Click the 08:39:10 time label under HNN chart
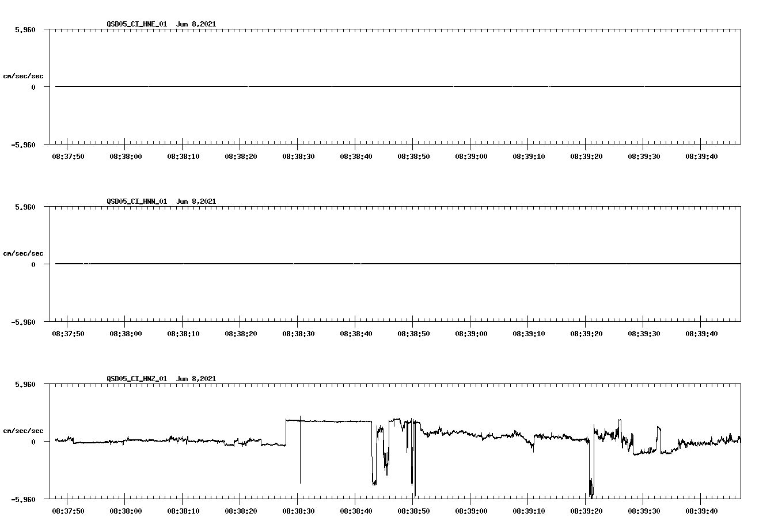This screenshot has height=532, width=782. pos(529,334)
